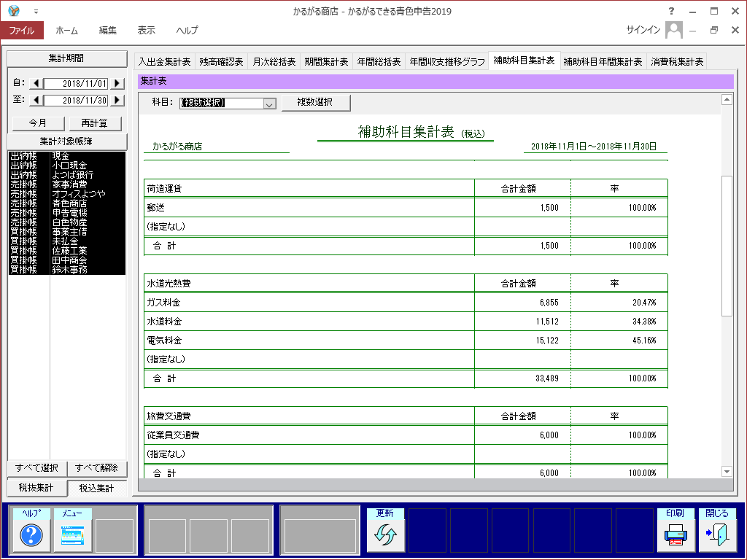The width and height of the screenshot is (747, 560).
Task: Click the 従業員交通費 row label
Action: [x=173, y=435]
